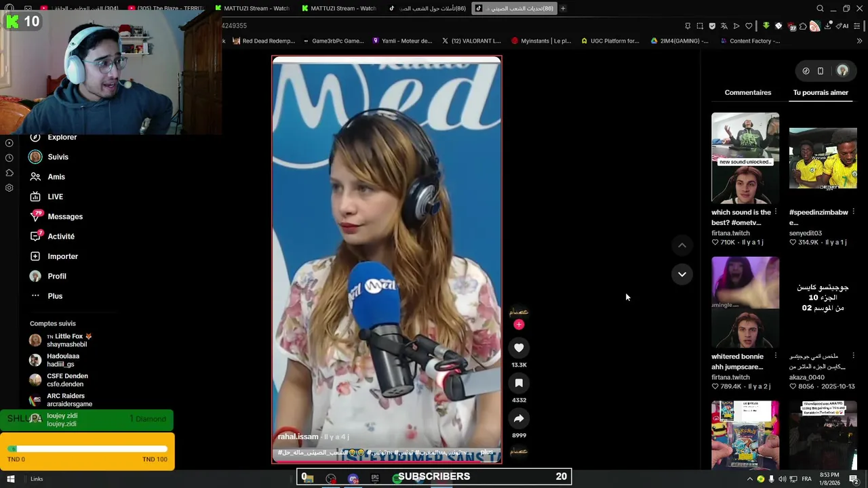This screenshot has height=488, width=868.
Task: Open the akaza_0040 author link
Action: tap(807, 378)
